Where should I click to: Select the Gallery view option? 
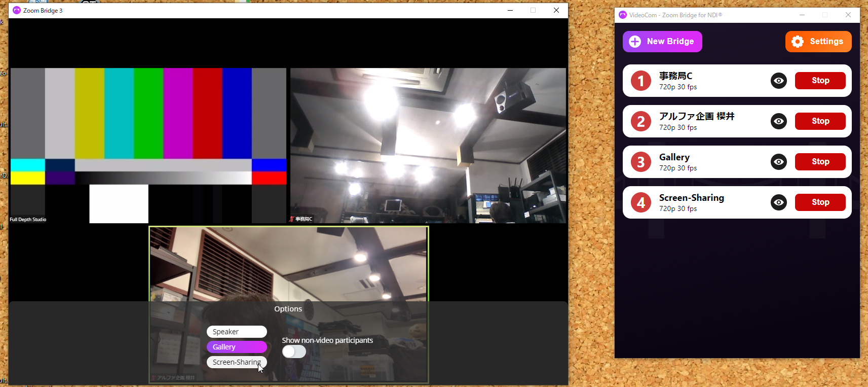[237, 347]
